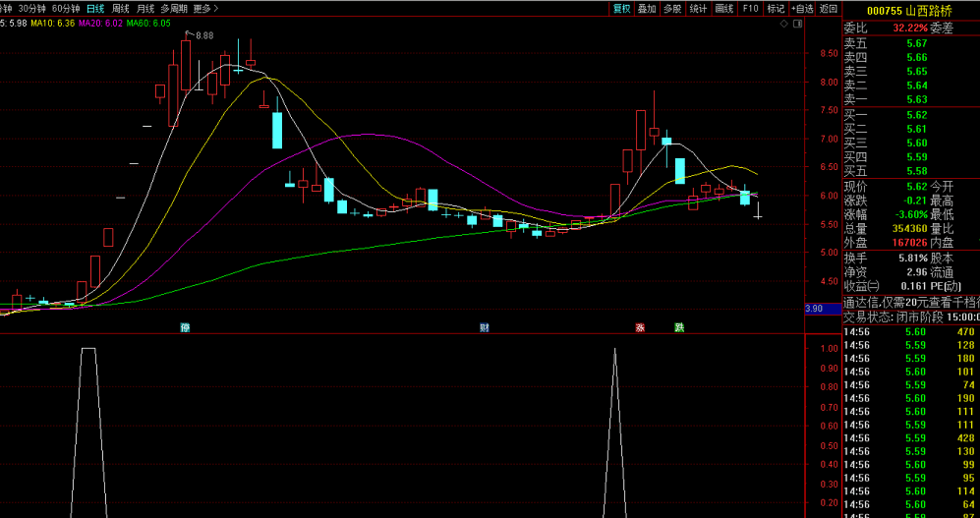
Task: Click the stock title 000755 山西路桥
Action: tap(910, 10)
